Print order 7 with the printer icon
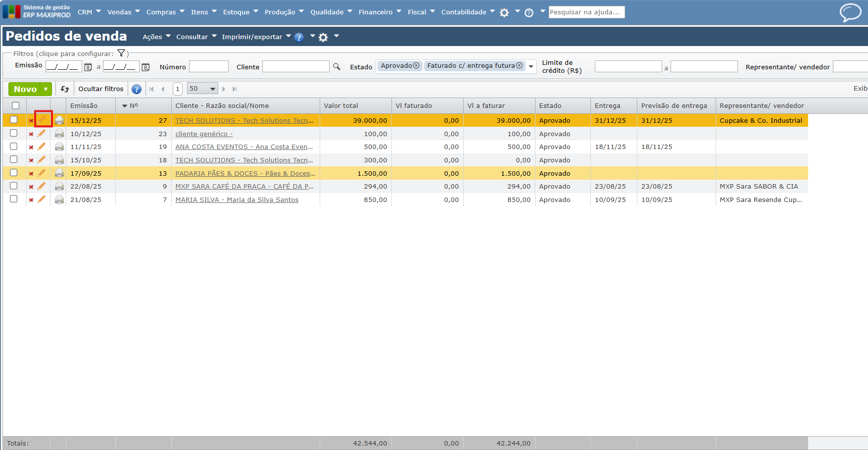Viewport: 868px width, 450px height. [59, 200]
